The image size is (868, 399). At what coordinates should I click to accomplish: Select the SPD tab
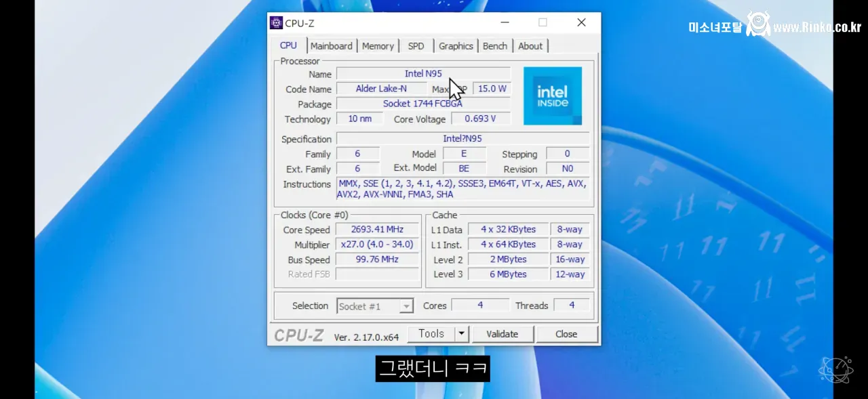[416, 45]
